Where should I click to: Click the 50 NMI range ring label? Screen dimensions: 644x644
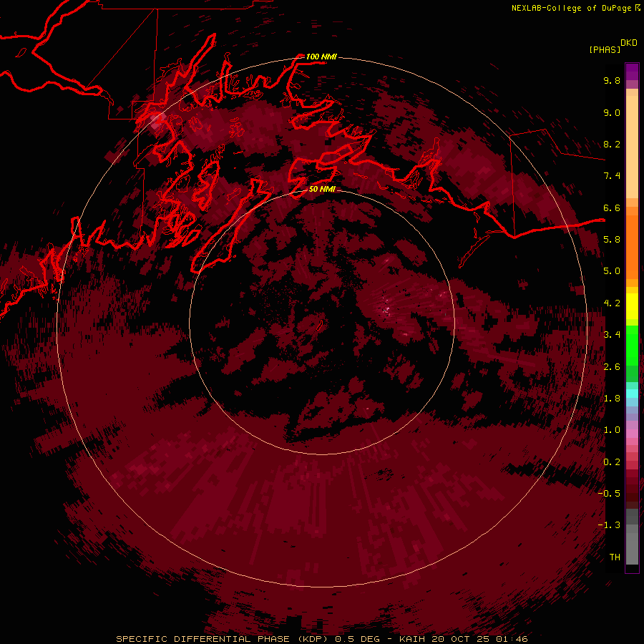click(321, 190)
